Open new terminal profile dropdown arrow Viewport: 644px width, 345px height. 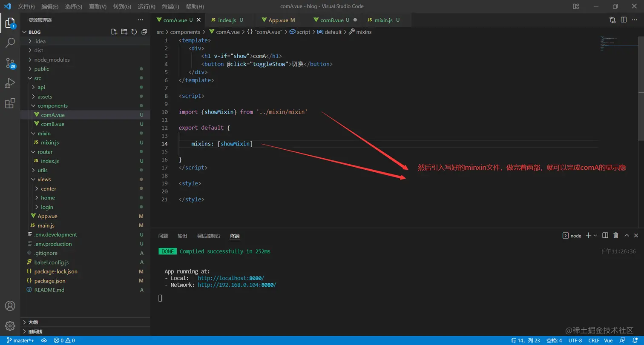click(x=595, y=235)
